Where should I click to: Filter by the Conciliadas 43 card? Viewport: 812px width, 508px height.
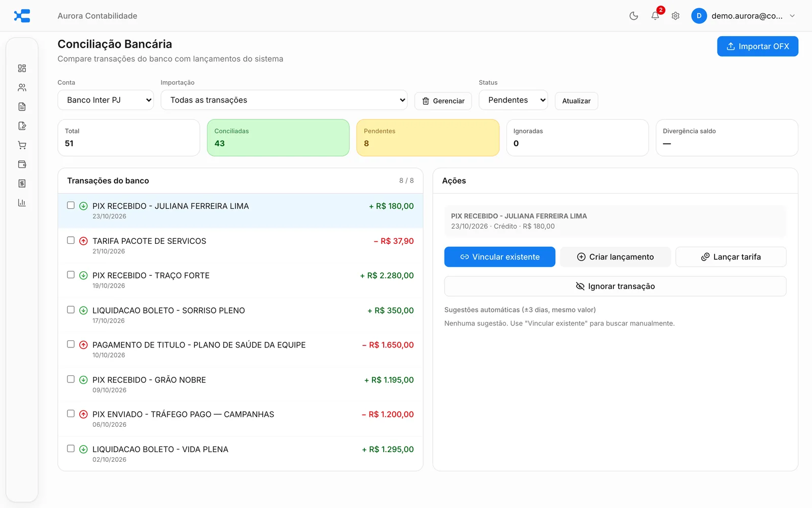pyautogui.click(x=278, y=138)
